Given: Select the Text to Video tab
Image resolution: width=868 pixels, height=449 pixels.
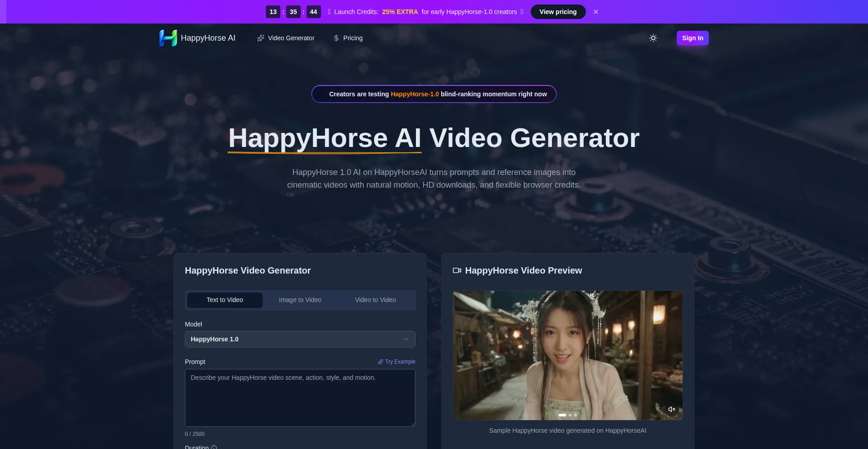Looking at the screenshot, I should click(x=225, y=300).
